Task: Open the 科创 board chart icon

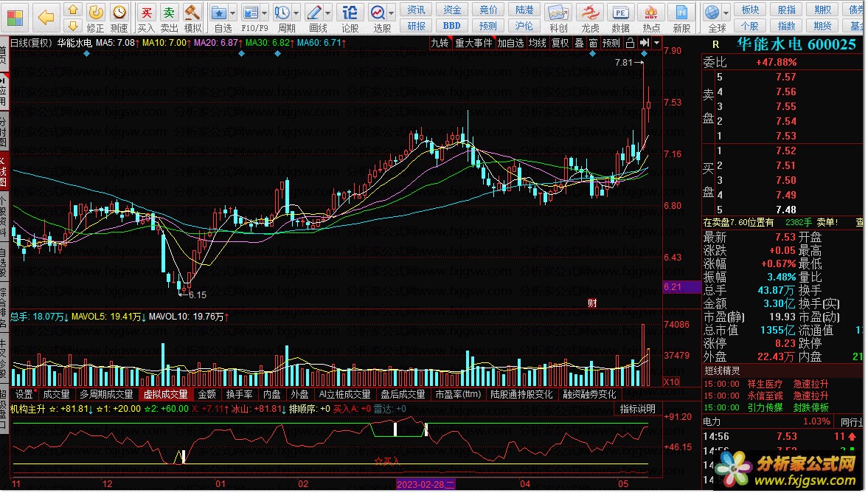Action: click(x=558, y=18)
